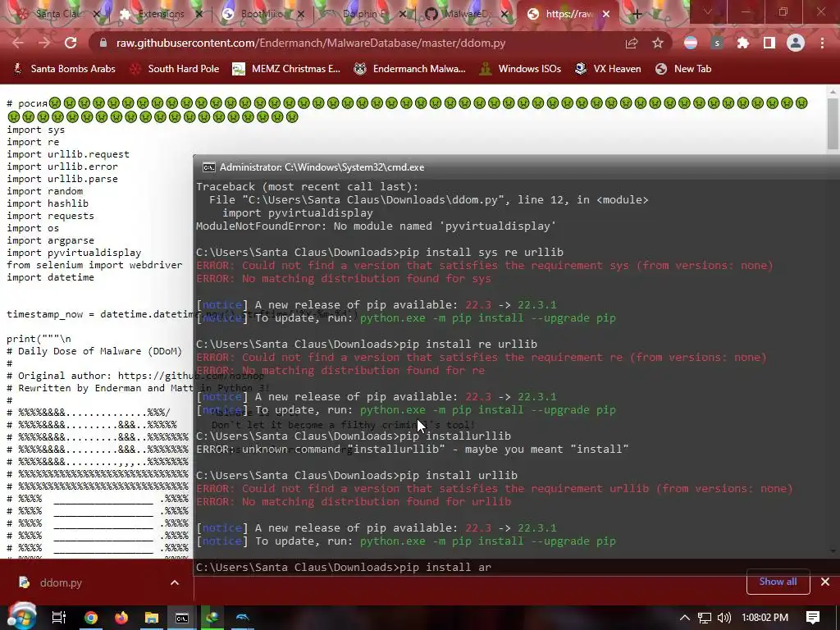Viewport: 840px width, 630px height.
Task: Switch to the MalwareDatabase GitHub tab
Action: tap(464, 15)
